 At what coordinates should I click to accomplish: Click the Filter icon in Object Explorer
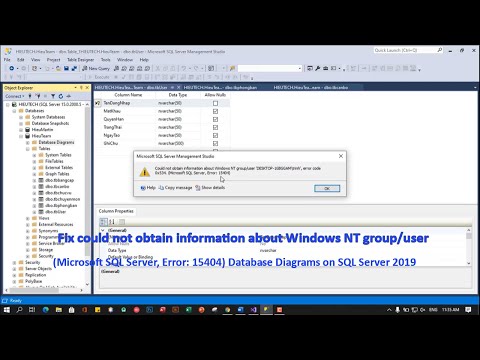[53, 96]
